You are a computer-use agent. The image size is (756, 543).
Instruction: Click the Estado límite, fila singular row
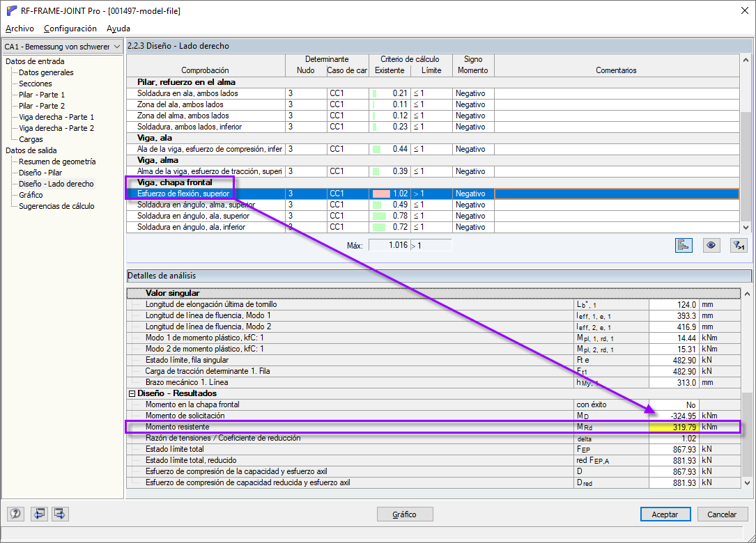[x=433, y=361]
